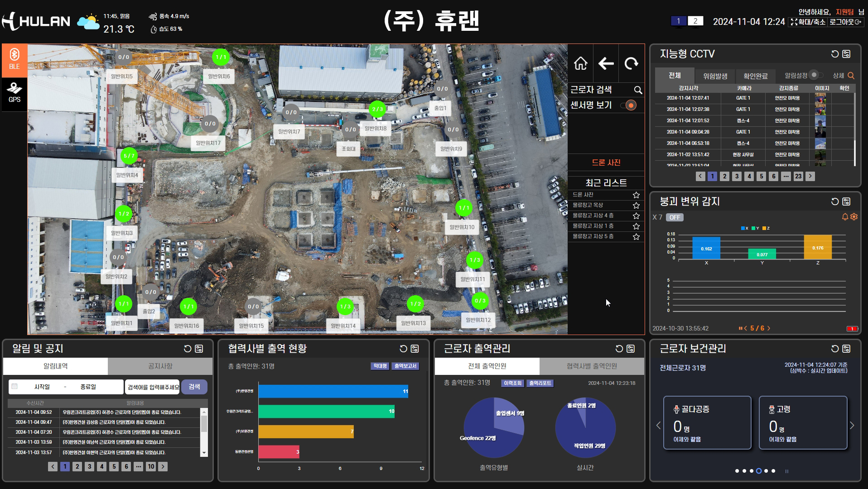This screenshot has width=868, height=489.
Task: Switch map to BLE mode
Action: pyautogui.click(x=14, y=59)
